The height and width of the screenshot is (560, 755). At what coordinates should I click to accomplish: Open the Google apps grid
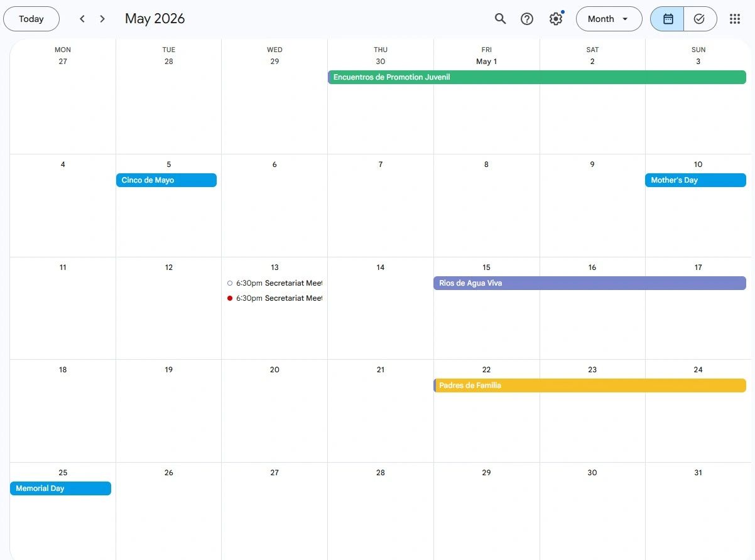click(735, 19)
